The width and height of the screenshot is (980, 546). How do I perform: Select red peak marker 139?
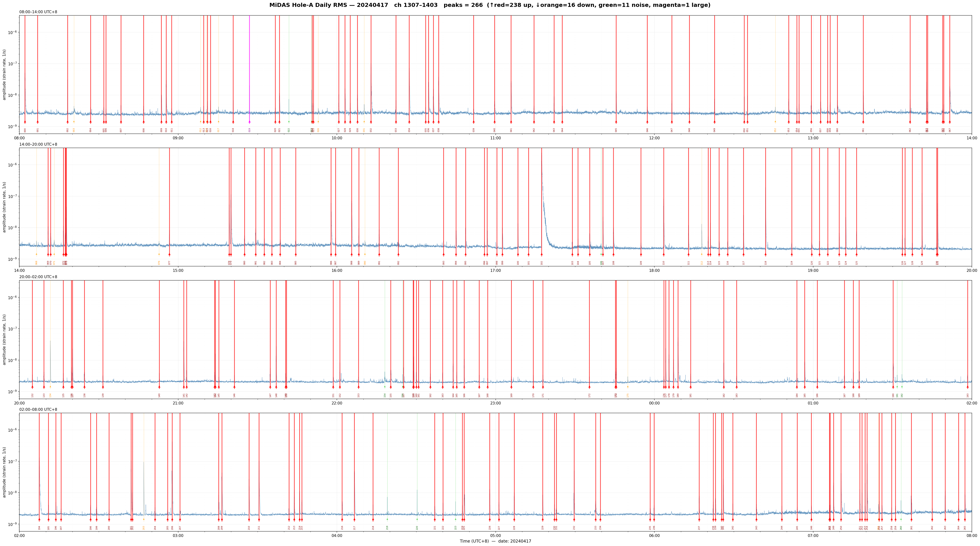pos(103,387)
